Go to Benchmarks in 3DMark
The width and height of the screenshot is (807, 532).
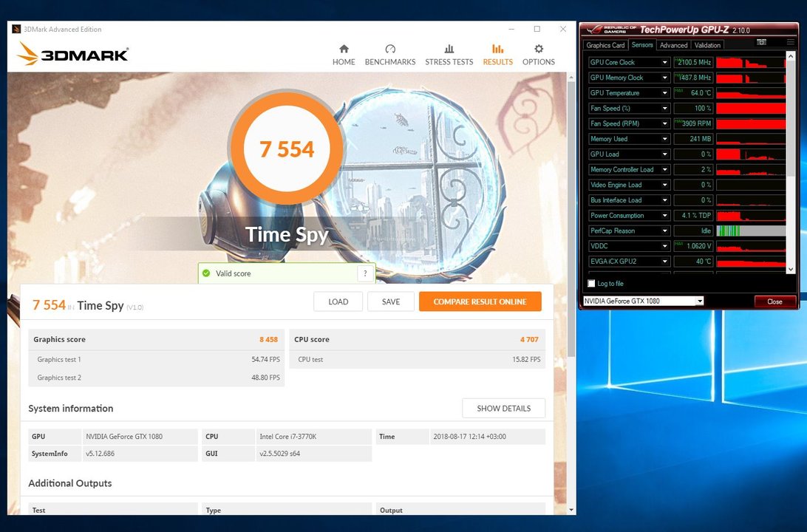tap(390, 55)
